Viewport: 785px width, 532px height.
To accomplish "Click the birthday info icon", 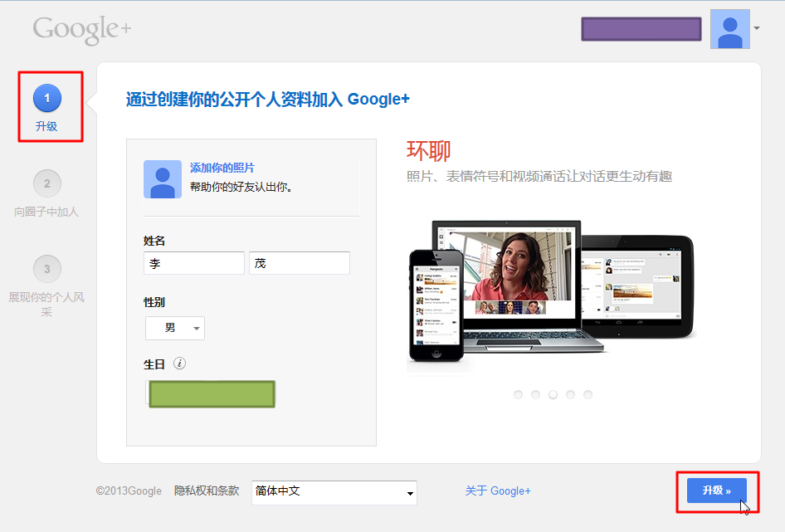I will pyautogui.click(x=180, y=364).
